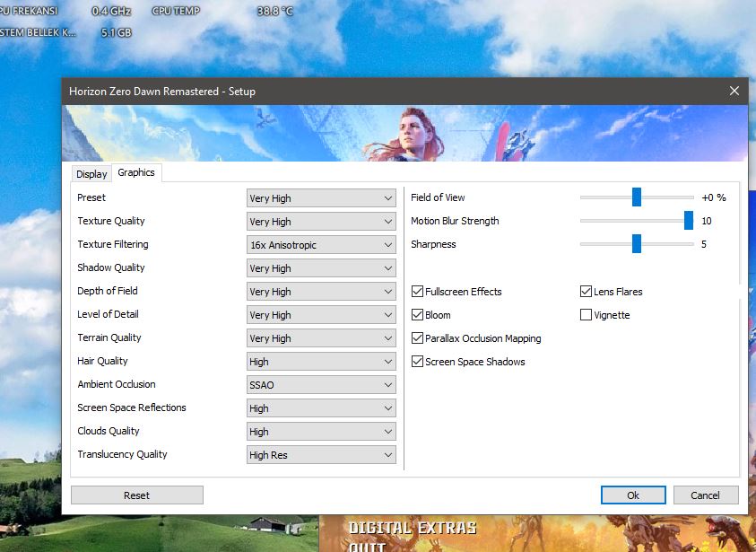Click the Translucency Quality label
The height and width of the screenshot is (552, 756).
pos(122,454)
